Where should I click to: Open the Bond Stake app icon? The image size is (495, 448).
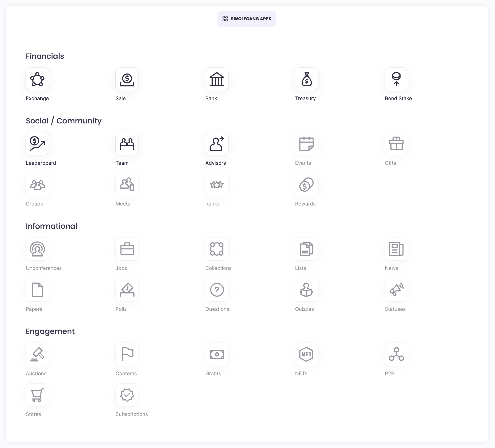click(x=396, y=79)
